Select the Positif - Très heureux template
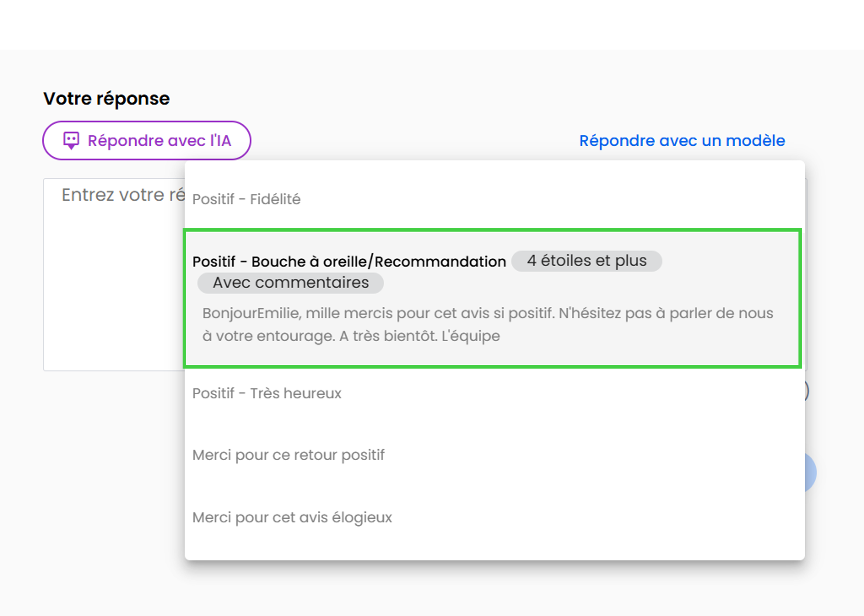Image resolution: width=864 pixels, height=616 pixels. tap(494, 393)
